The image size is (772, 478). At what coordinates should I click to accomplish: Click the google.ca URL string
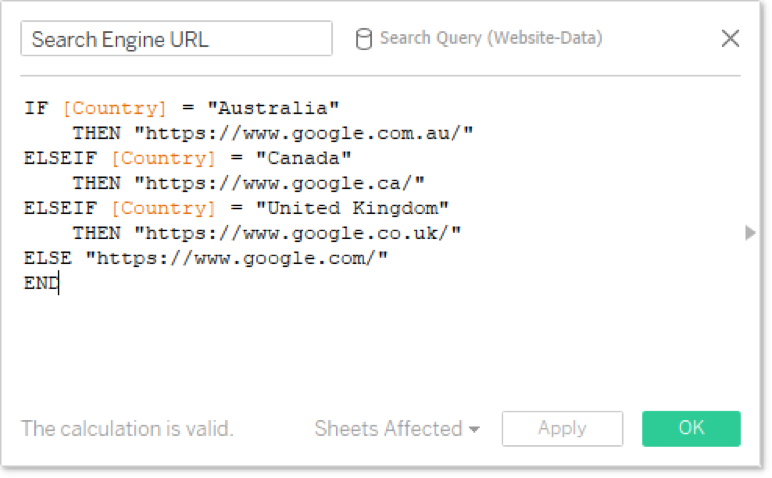[279, 183]
